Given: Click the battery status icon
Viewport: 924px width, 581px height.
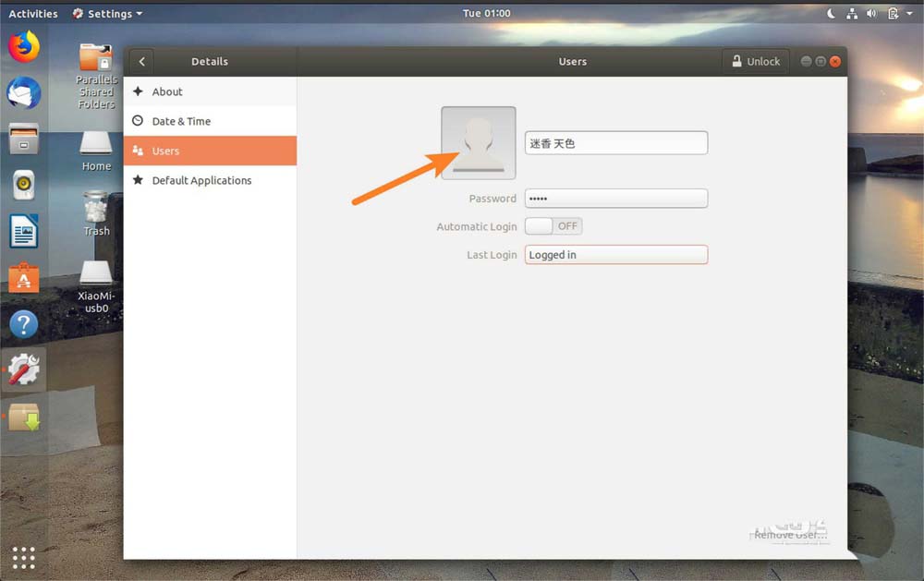Looking at the screenshot, I should click(893, 13).
